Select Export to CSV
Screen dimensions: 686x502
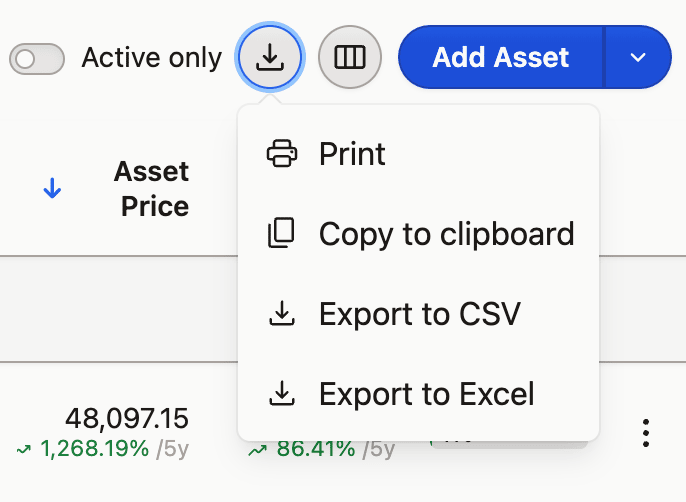pos(418,314)
